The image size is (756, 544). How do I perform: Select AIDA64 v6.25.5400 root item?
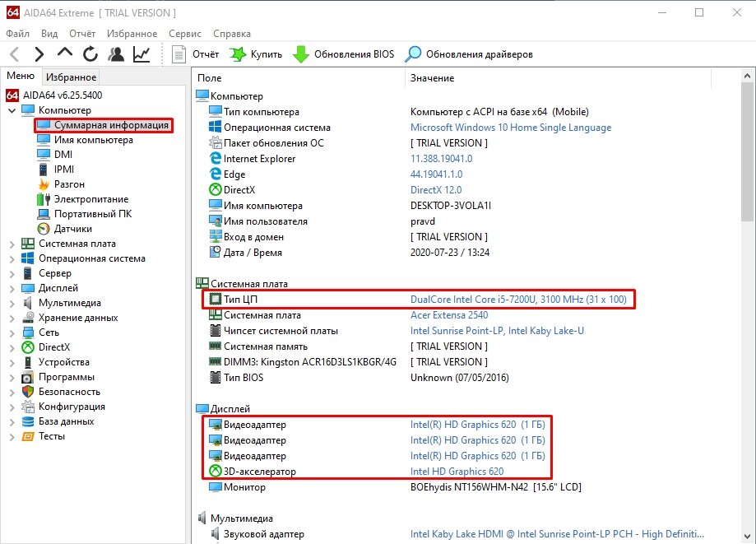click(54, 95)
